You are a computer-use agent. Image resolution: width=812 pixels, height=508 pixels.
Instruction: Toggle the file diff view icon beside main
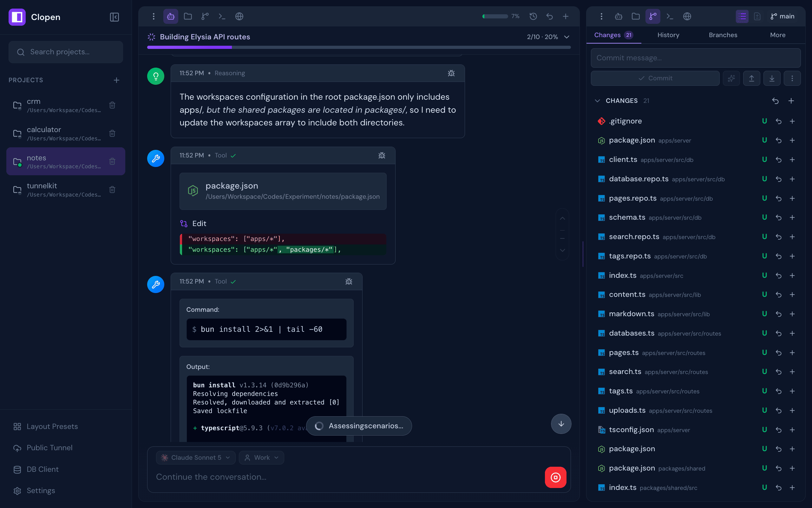click(x=757, y=16)
